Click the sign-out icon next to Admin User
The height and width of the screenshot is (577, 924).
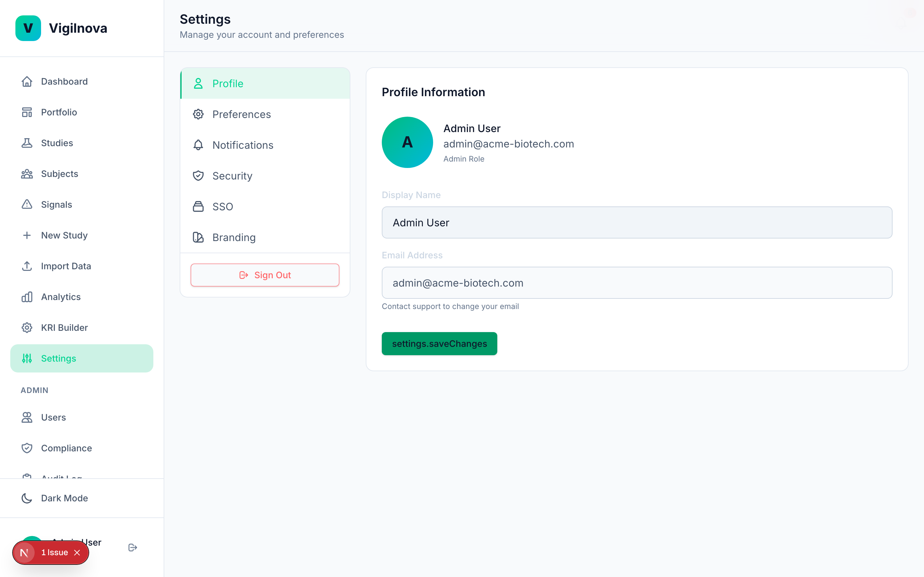coord(133,547)
